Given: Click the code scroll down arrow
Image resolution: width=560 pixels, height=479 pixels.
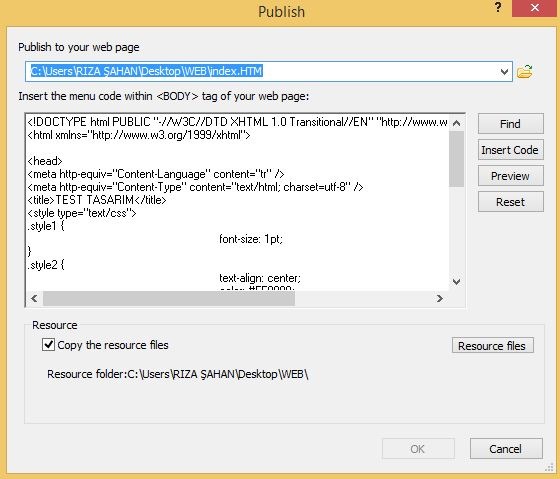Looking at the screenshot, I should [x=456, y=281].
